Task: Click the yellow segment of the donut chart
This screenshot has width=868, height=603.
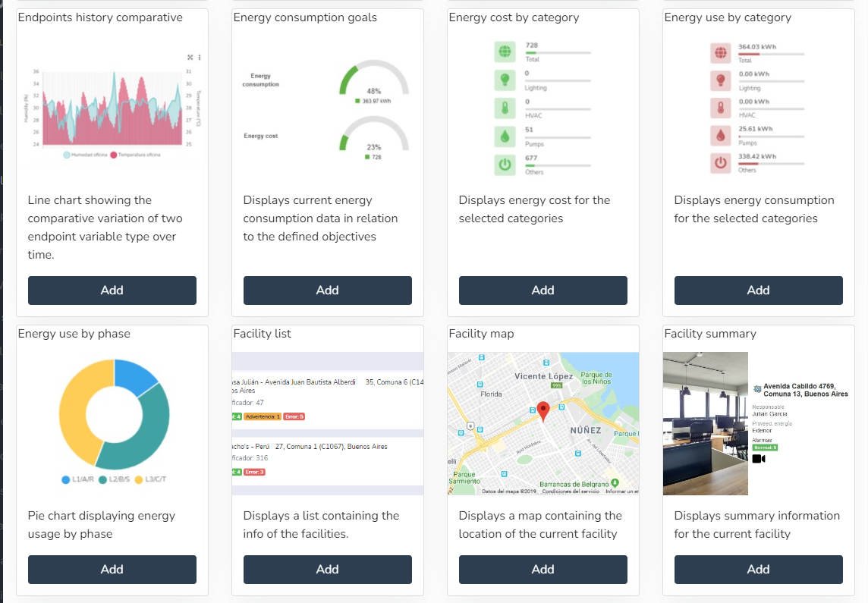Action: tap(74, 410)
